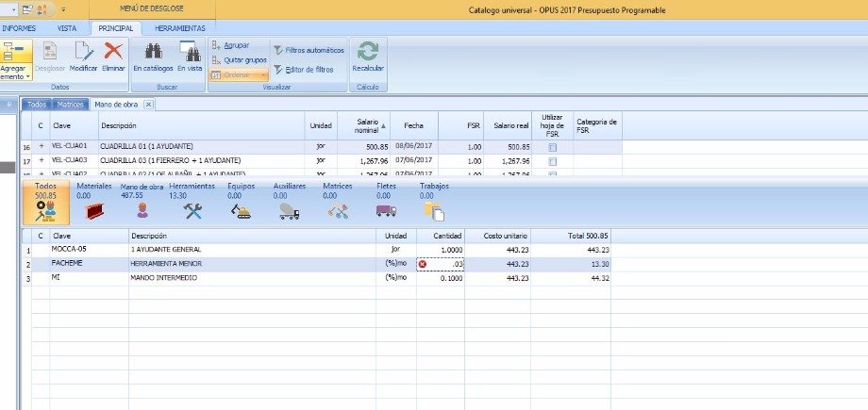The width and height of the screenshot is (868, 410).
Task: Select the Fletes truck icon
Action: (386, 212)
